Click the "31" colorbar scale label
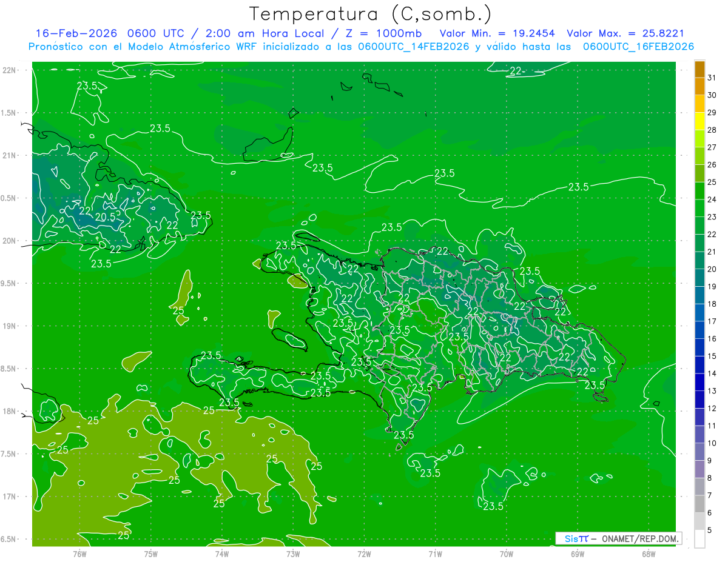This screenshot has width=728, height=562. [x=712, y=78]
